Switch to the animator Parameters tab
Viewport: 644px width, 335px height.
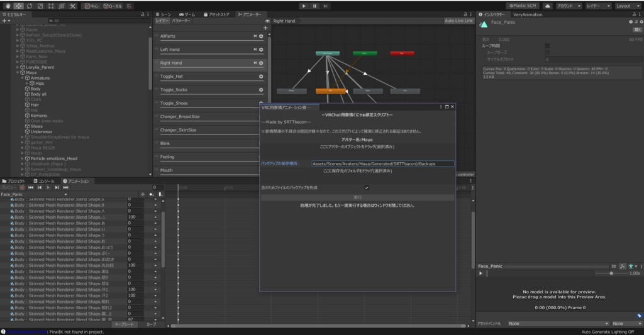click(180, 21)
